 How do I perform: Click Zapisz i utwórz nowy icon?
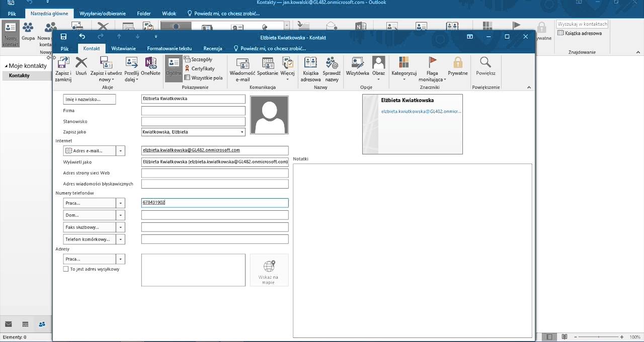coord(106,69)
